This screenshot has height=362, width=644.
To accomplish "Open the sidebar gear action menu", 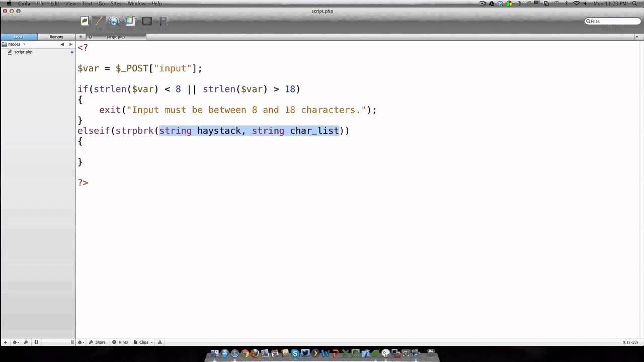I will (x=16, y=342).
